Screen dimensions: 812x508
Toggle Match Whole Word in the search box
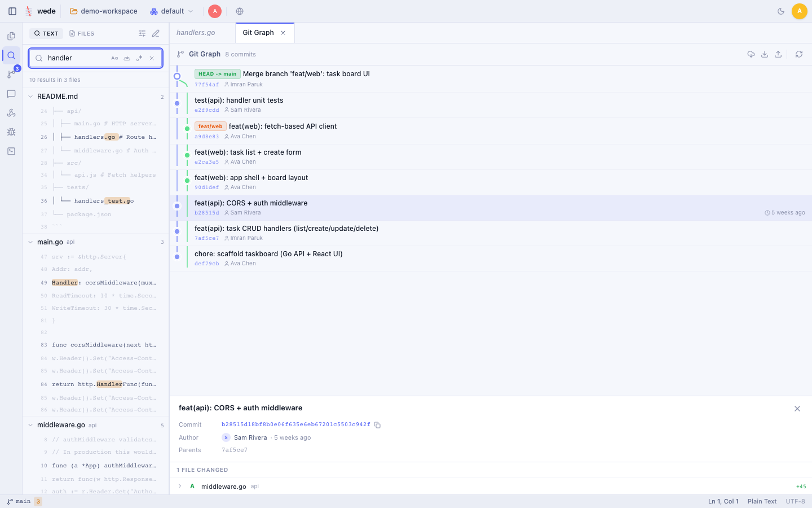pos(127,58)
